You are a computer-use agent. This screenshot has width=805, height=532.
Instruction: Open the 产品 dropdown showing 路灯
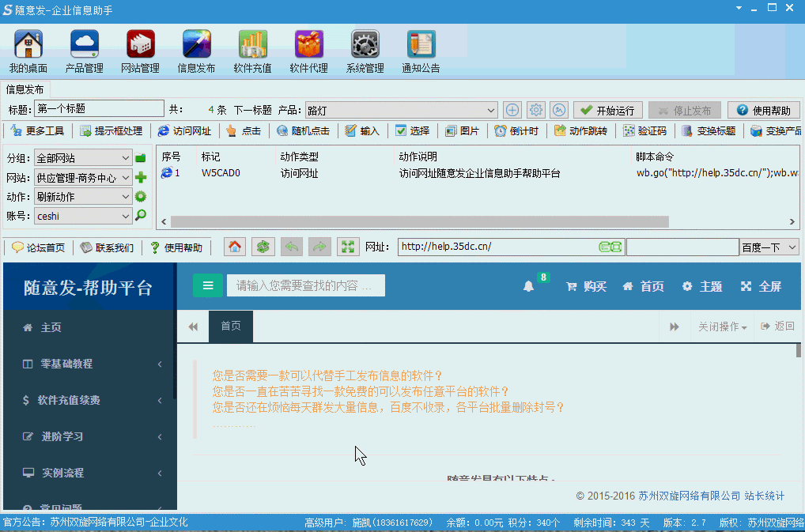pyautogui.click(x=402, y=111)
